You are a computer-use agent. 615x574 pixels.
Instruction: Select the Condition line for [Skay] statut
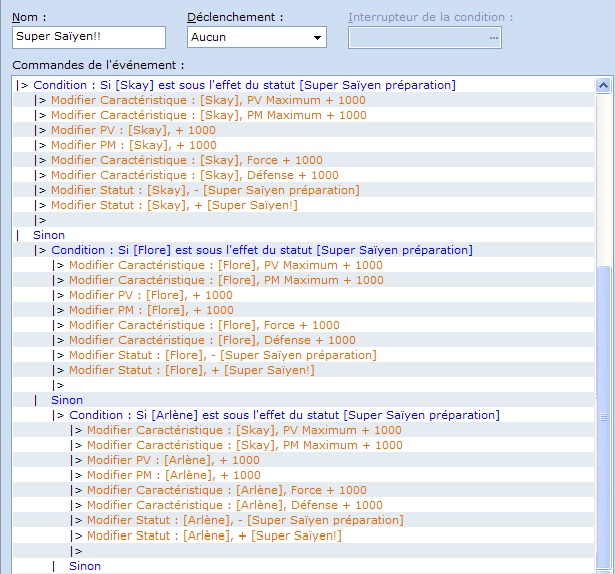coord(304,85)
